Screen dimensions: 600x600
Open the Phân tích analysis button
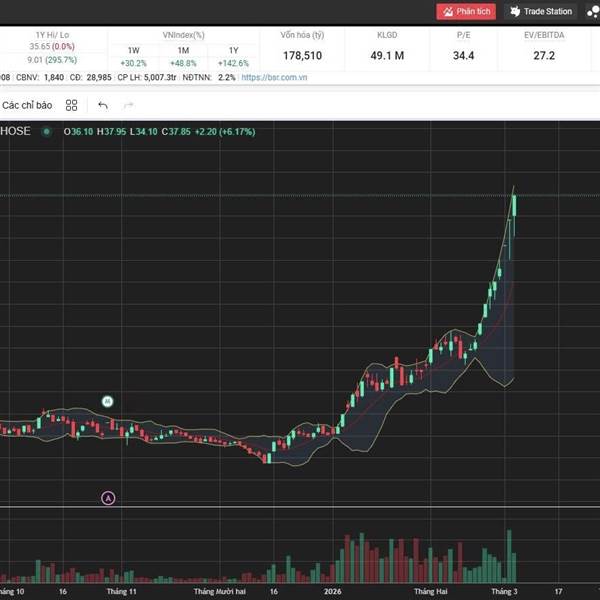pos(466,11)
